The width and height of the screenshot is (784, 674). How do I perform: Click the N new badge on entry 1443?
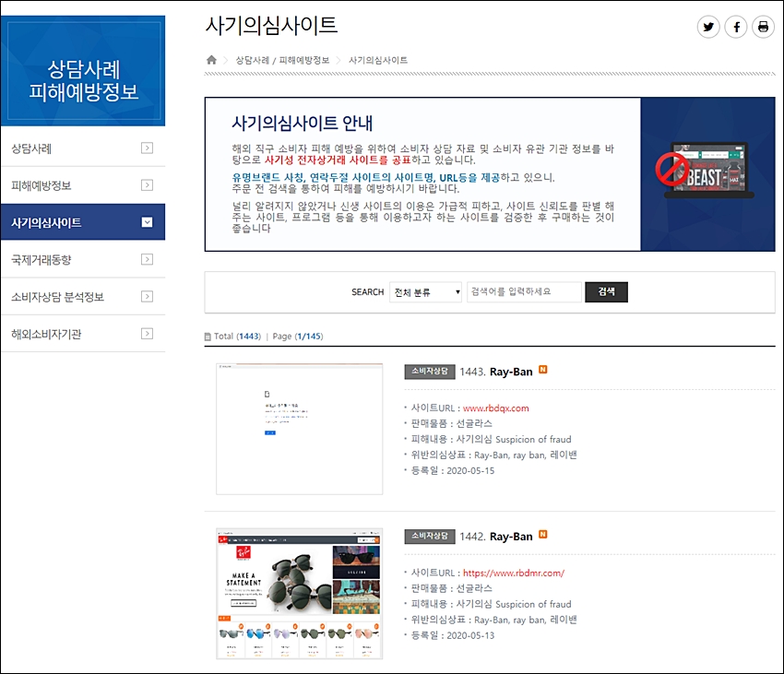coord(543,370)
